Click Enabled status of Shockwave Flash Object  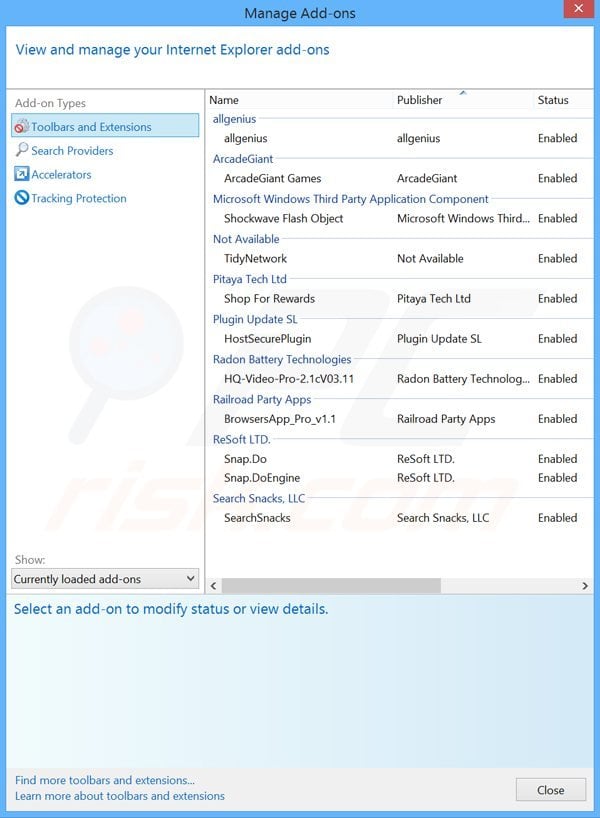557,219
